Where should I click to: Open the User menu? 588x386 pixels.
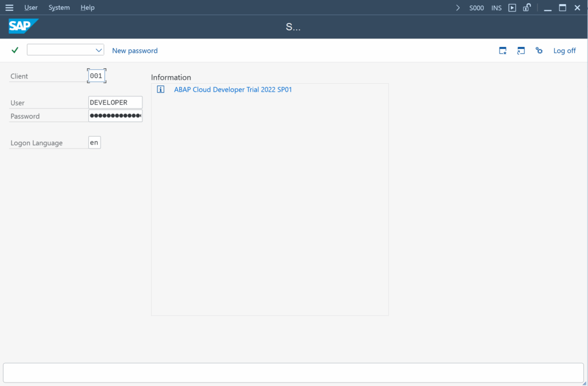[31, 7]
